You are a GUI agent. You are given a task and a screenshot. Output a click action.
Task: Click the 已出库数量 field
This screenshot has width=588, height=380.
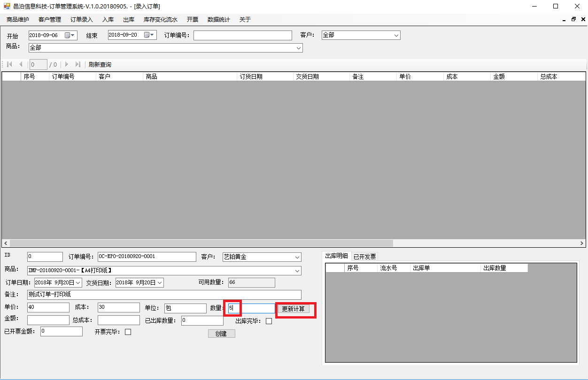tap(202, 320)
